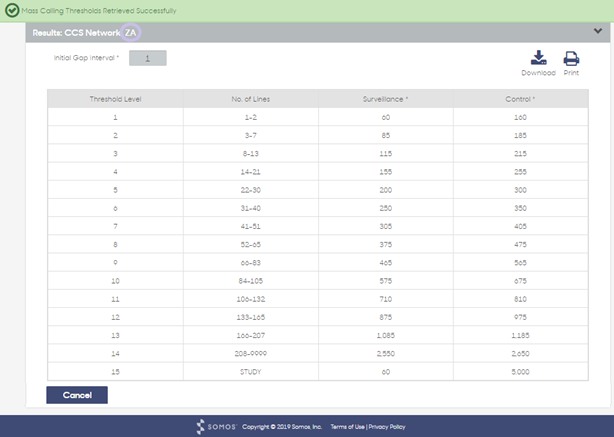Click the Cancel button
Image resolution: width=614 pixels, height=437 pixels.
click(77, 395)
